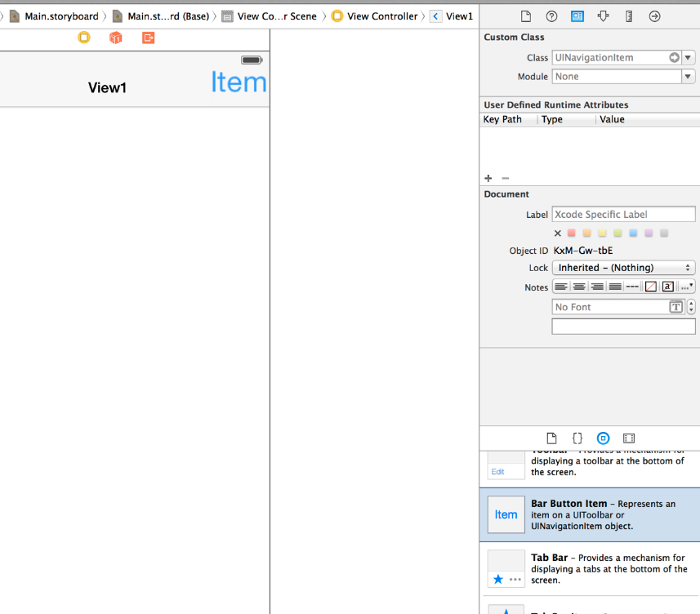
Task: Open the Quick Help inspector
Action: tap(551, 16)
